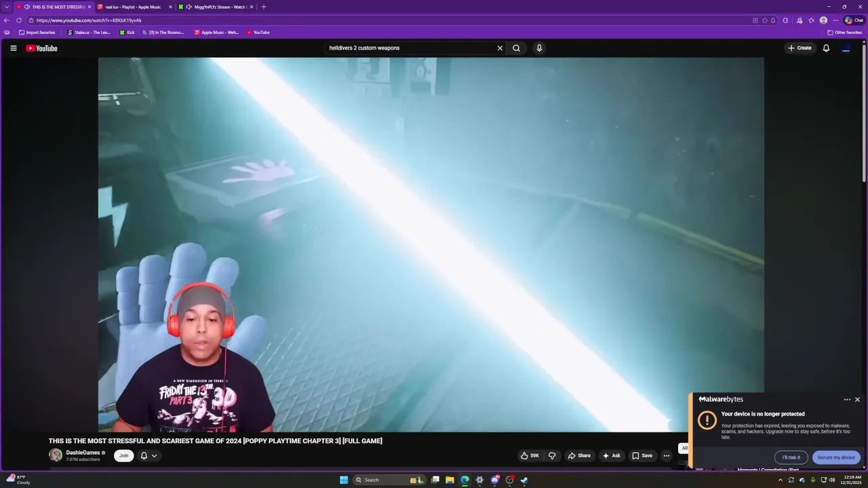Start voice search with microphone icon
The height and width of the screenshot is (488, 868).
[539, 48]
